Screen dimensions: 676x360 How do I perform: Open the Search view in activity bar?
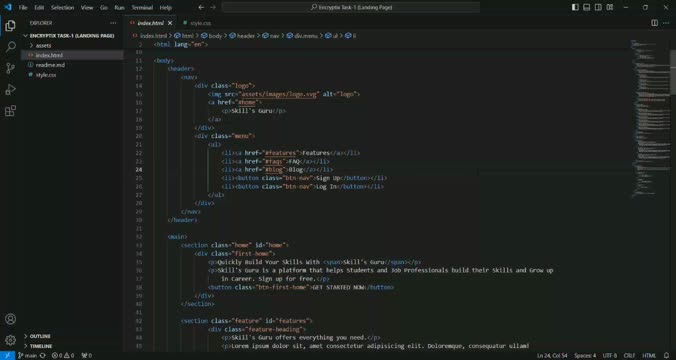(x=10, y=47)
